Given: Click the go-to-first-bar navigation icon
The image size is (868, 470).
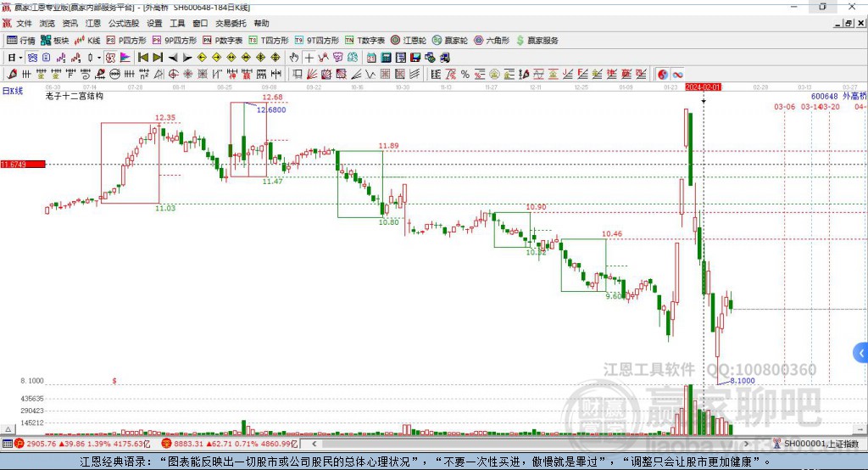Looking at the screenshot, I should (142, 58).
